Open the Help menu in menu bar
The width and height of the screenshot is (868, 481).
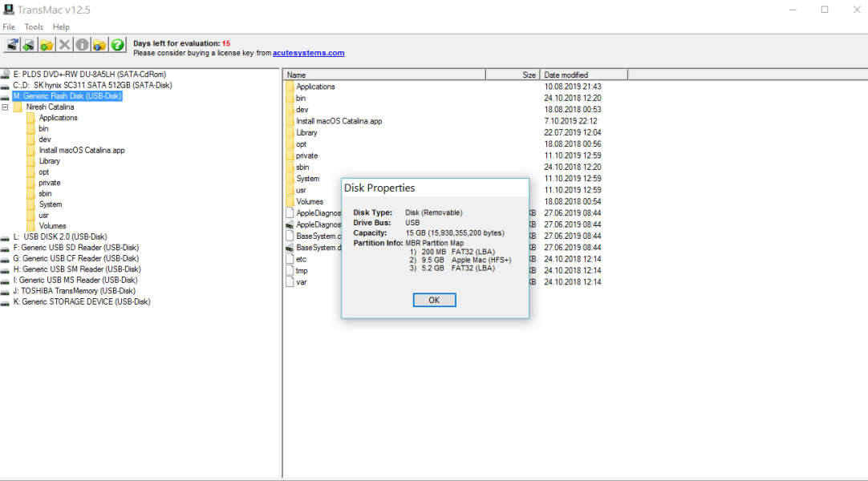click(x=61, y=27)
